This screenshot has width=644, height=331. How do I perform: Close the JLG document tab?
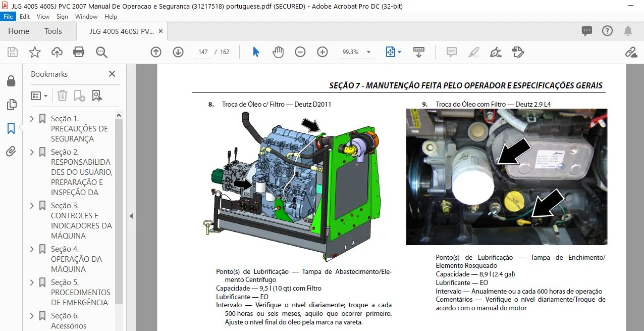161,31
